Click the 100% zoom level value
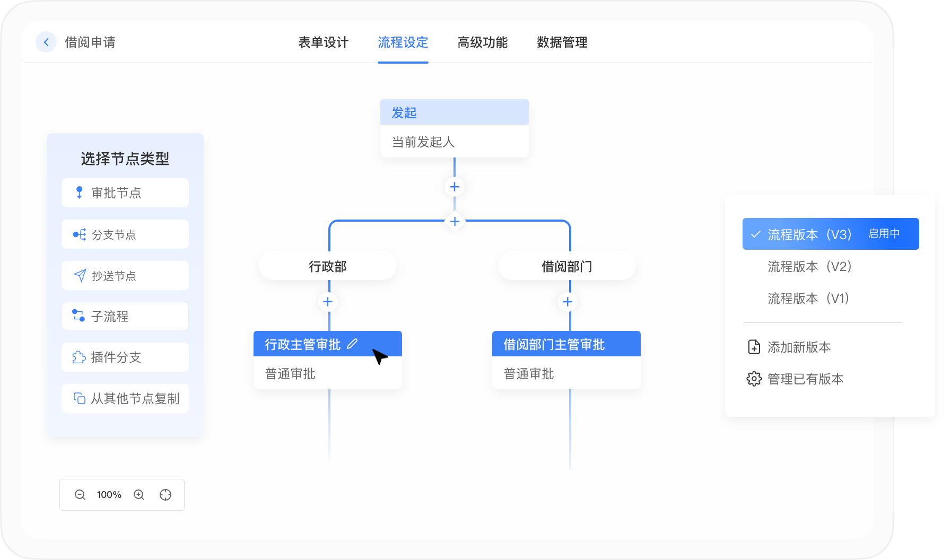 click(109, 495)
